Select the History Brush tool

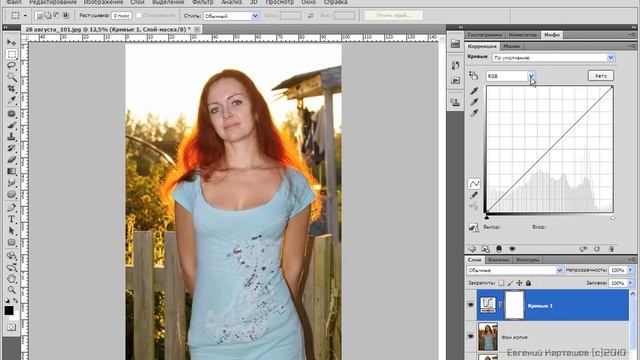11,148
